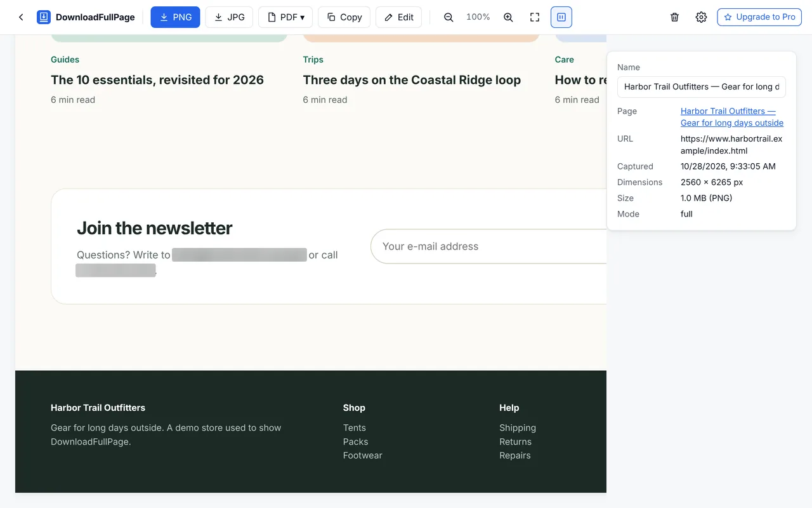Zoom out with the minus magnifier
The width and height of the screenshot is (812, 508).
click(x=449, y=17)
